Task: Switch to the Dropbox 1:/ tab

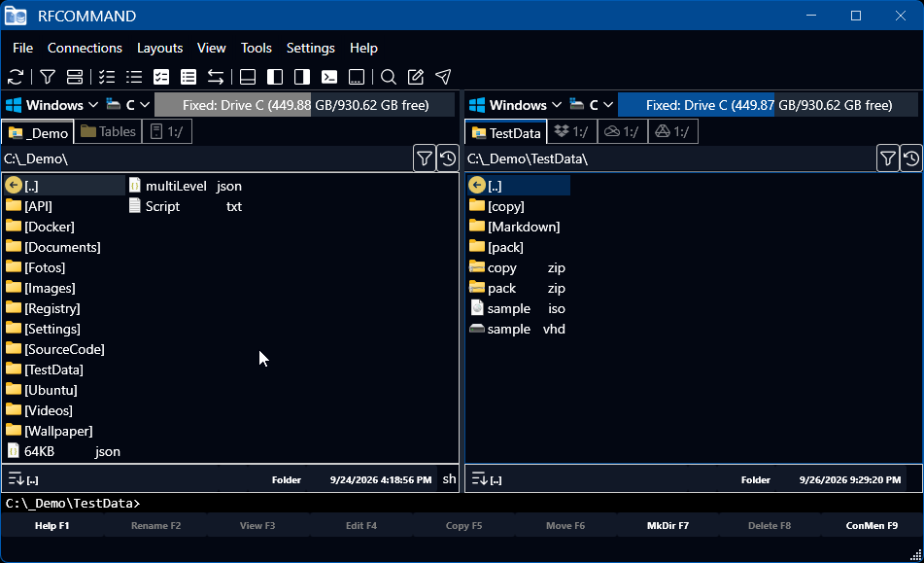Action: [571, 131]
